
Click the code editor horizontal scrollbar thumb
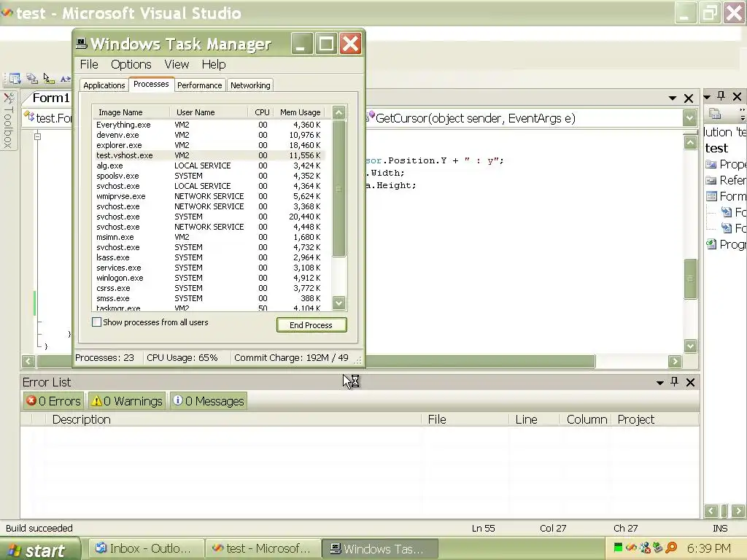tap(480, 362)
